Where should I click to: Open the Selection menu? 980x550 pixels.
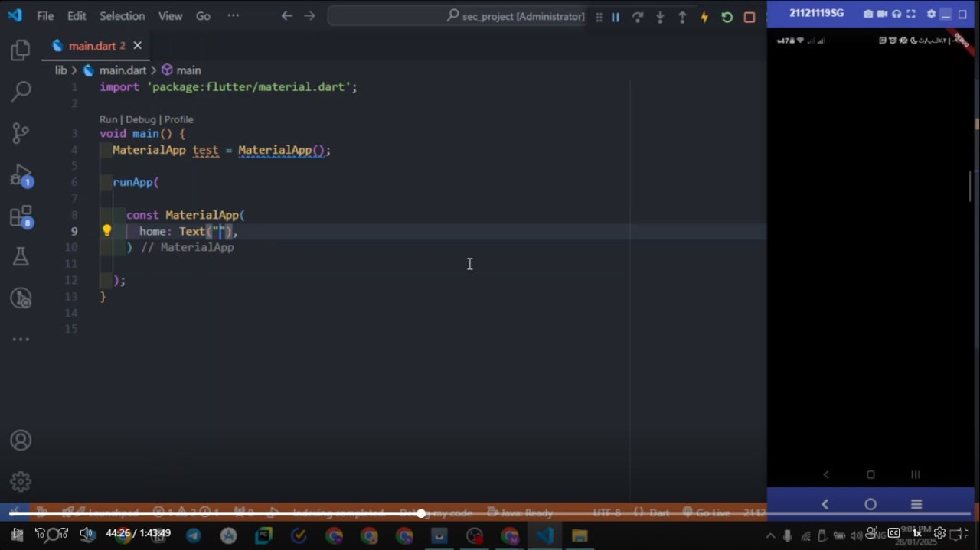point(122,15)
